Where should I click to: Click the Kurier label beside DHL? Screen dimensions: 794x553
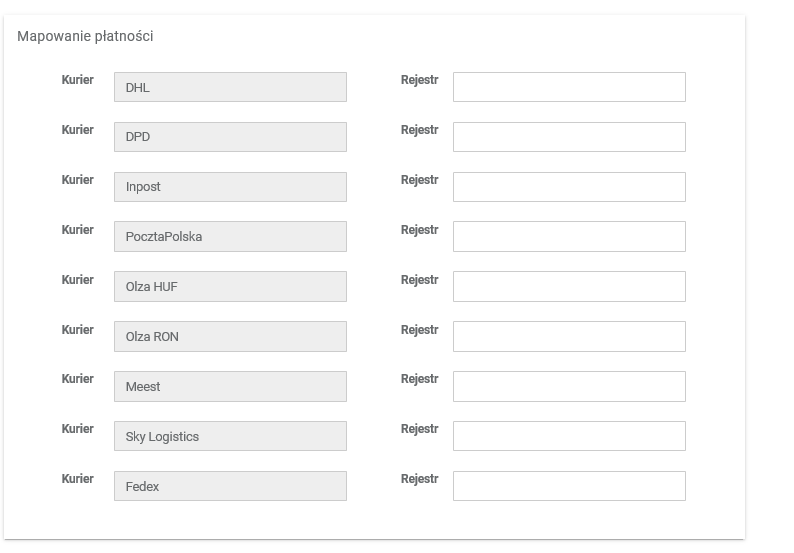77,80
